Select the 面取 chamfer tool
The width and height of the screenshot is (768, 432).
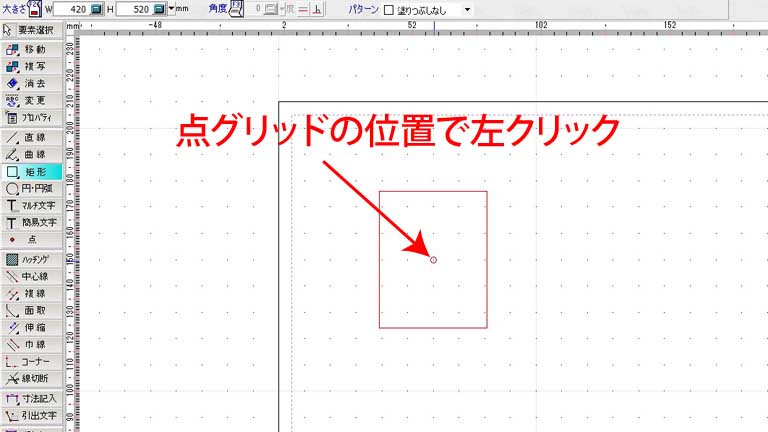[32, 311]
